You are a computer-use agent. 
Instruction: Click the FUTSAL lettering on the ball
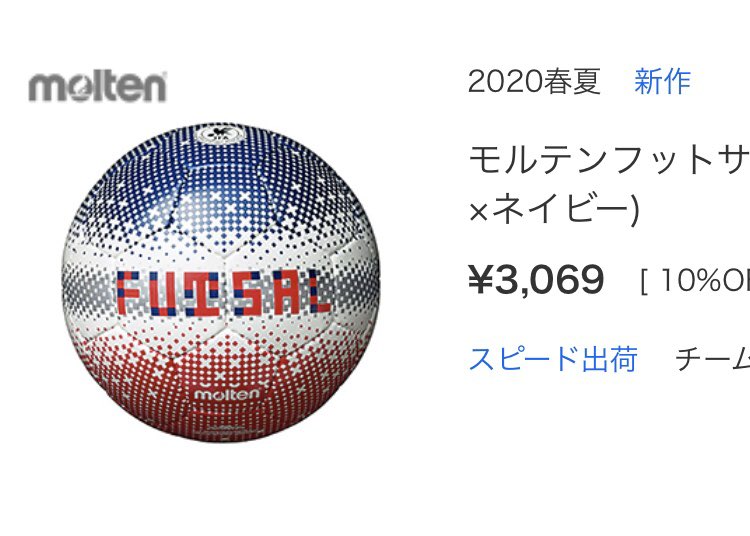click(x=224, y=293)
